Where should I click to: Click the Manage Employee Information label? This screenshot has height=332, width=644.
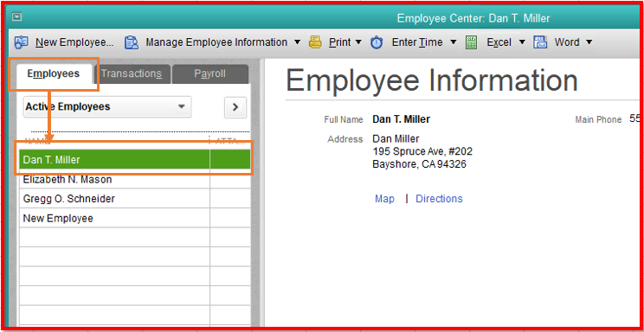[216, 42]
